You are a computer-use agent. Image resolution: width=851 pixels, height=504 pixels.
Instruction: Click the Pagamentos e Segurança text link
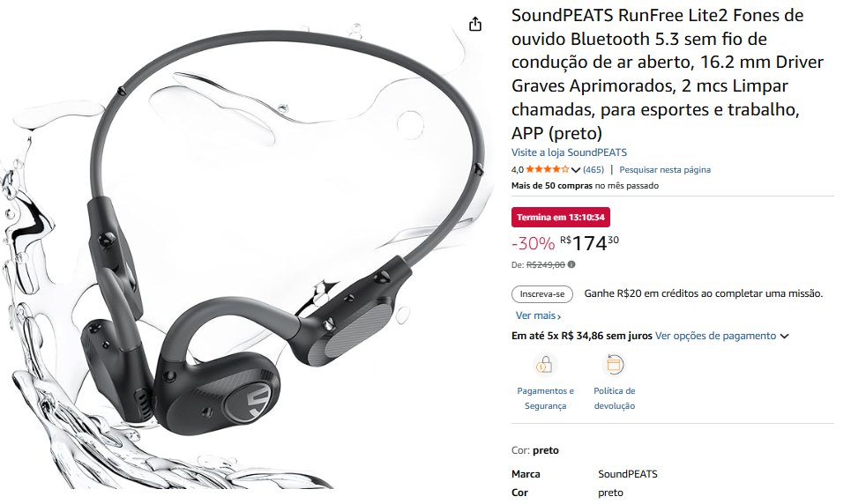(x=545, y=398)
